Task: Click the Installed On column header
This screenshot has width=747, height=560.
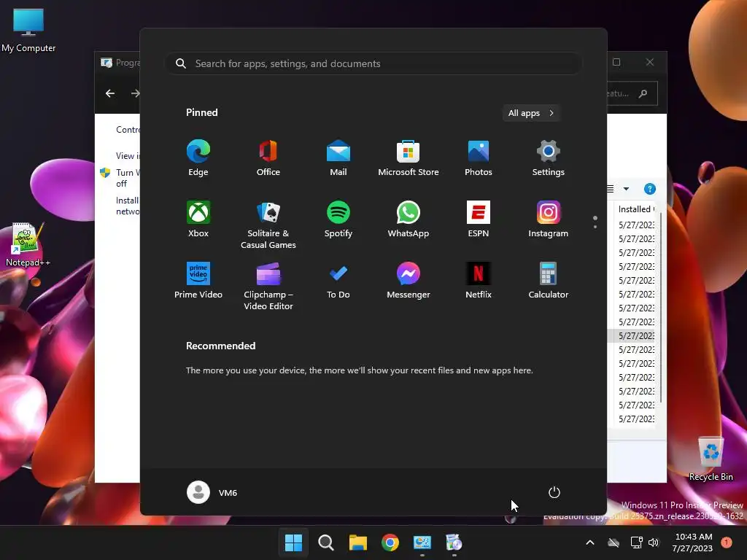Action: click(636, 209)
